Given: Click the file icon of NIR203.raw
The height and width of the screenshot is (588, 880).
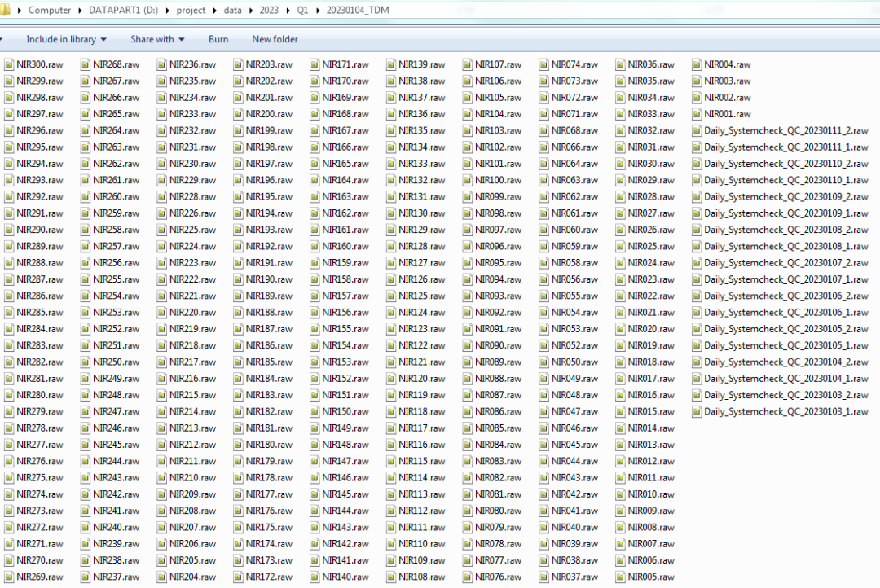Looking at the screenshot, I should point(238,64).
